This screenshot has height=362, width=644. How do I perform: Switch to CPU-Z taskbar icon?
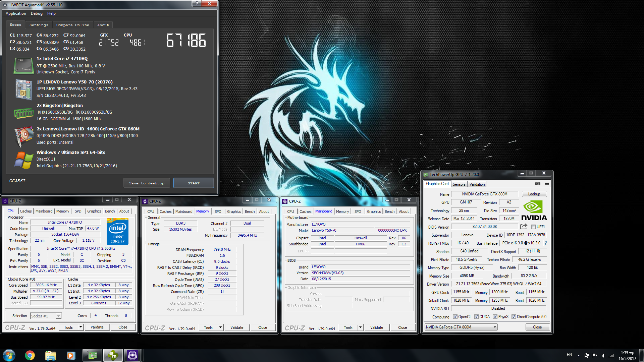pyautogui.click(x=132, y=355)
